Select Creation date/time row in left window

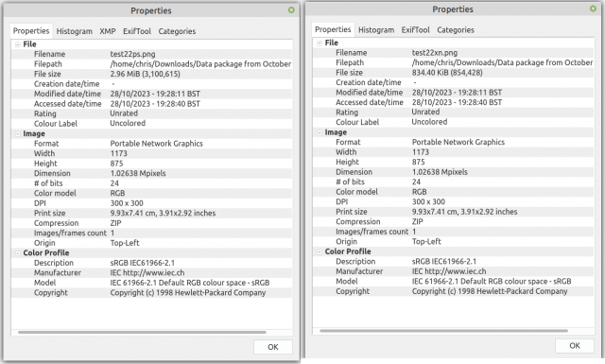[x=151, y=84]
